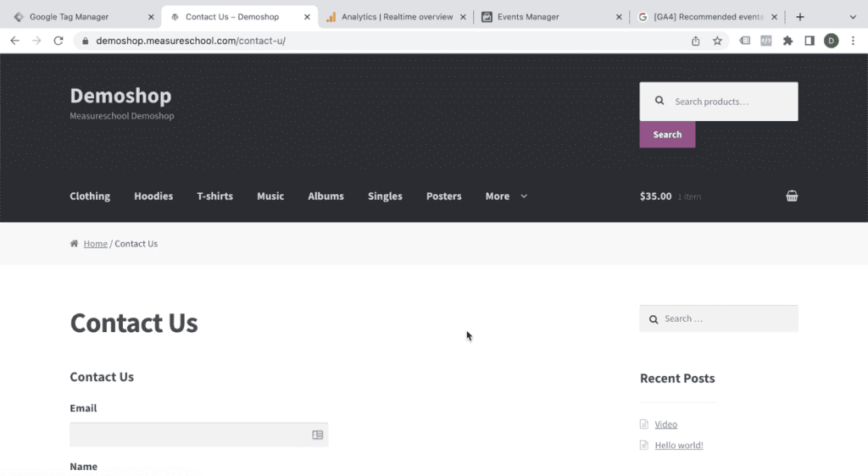Screen dimensions: 868x476
Task: Follow the Home breadcrumb link
Action: pos(95,243)
